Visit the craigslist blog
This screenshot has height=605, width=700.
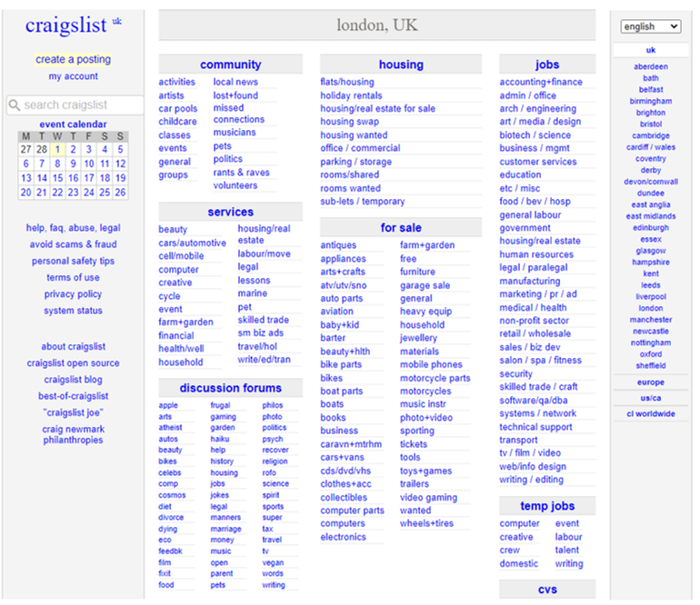[74, 380]
